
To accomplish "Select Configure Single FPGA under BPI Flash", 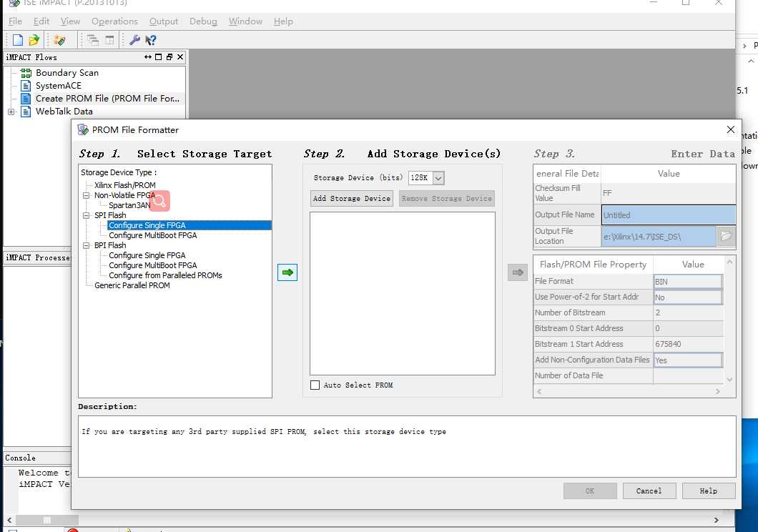I will tap(147, 255).
